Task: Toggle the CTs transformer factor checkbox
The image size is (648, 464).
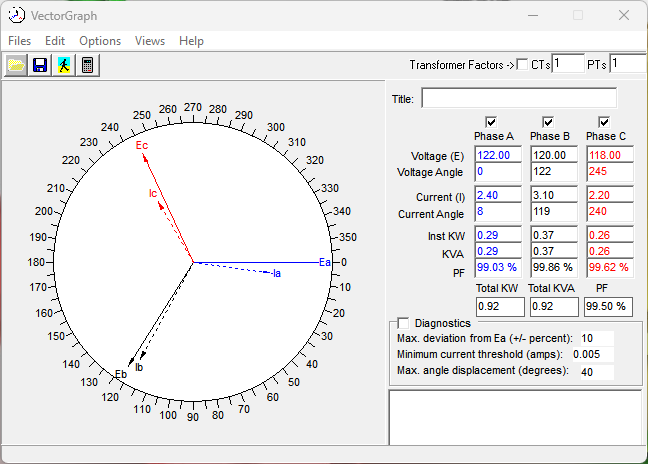Action: click(x=522, y=65)
